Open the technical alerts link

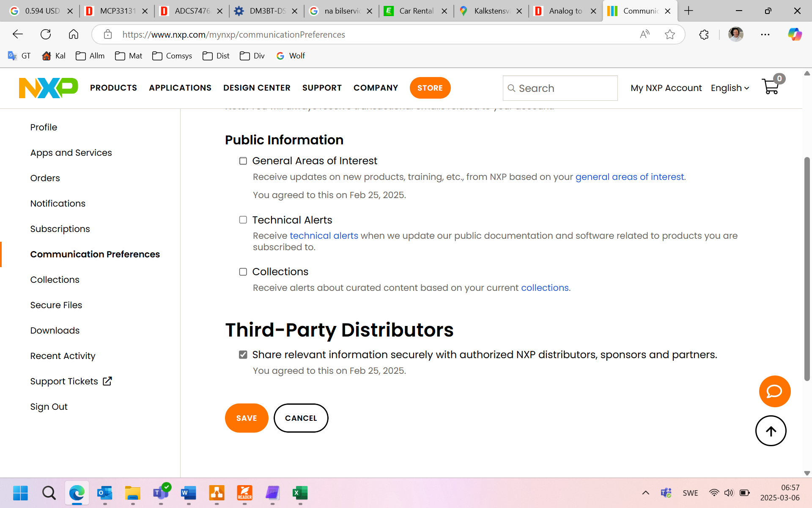[x=324, y=236]
